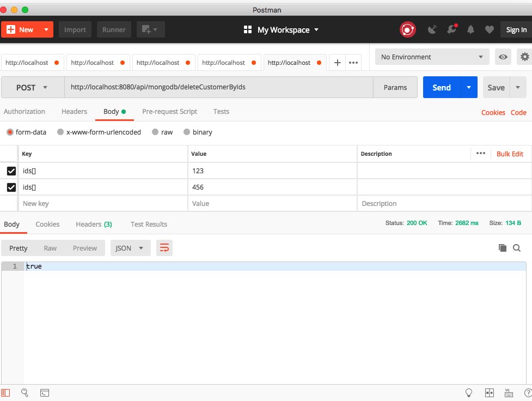Open manage environments gear icon

(524, 57)
